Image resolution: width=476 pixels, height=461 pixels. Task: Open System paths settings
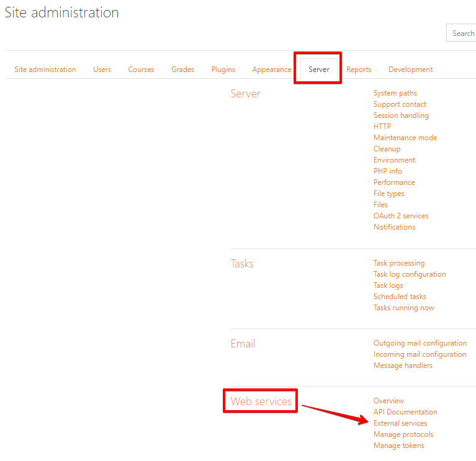[395, 93]
